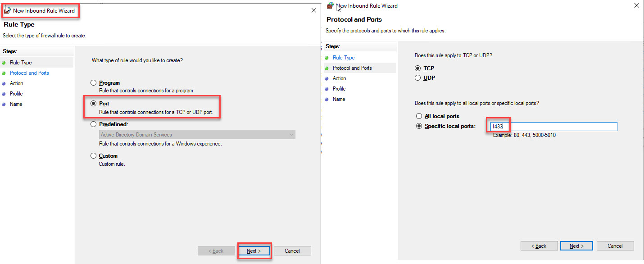The height and width of the screenshot is (264, 644).
Task: Select the Program rule type radio button
Action: point(94,83)
